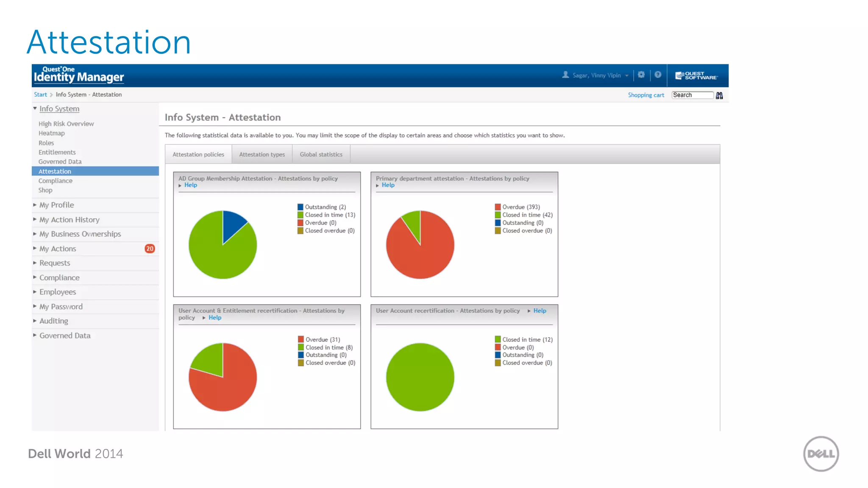Click the binoculars search icon

click(x=719, y=96)
